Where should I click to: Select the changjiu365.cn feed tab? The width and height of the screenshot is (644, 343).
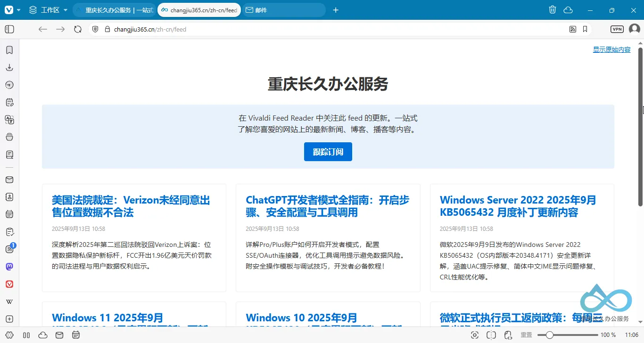[x=199, y=10]
